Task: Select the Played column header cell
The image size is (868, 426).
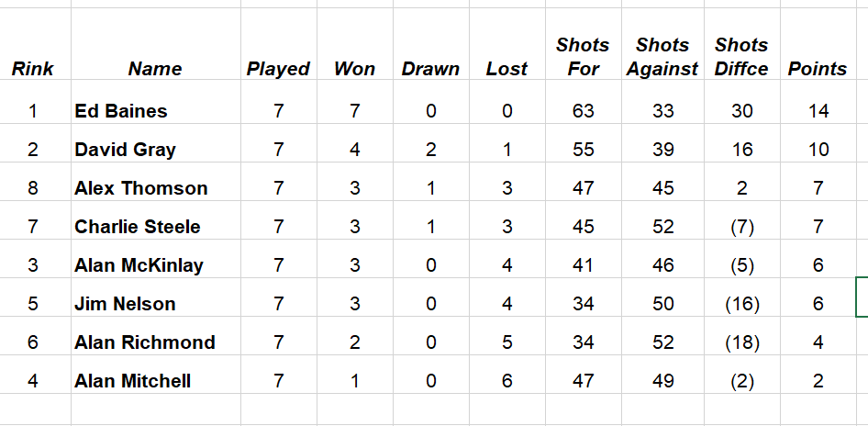Action: click(278, 69)
